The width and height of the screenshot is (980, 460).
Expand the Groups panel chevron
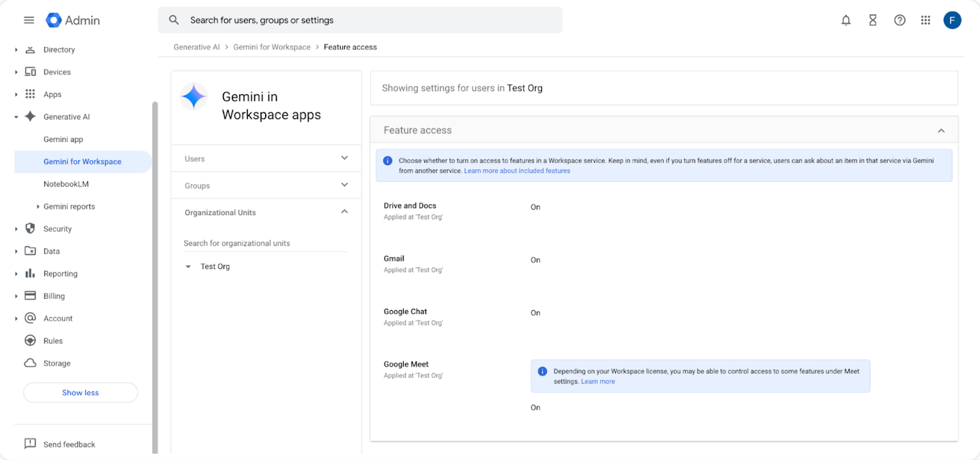point(344,185)
